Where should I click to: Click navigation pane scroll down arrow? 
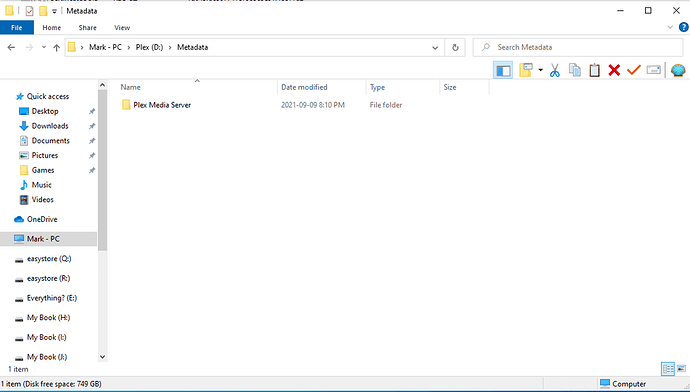(103, 357)
